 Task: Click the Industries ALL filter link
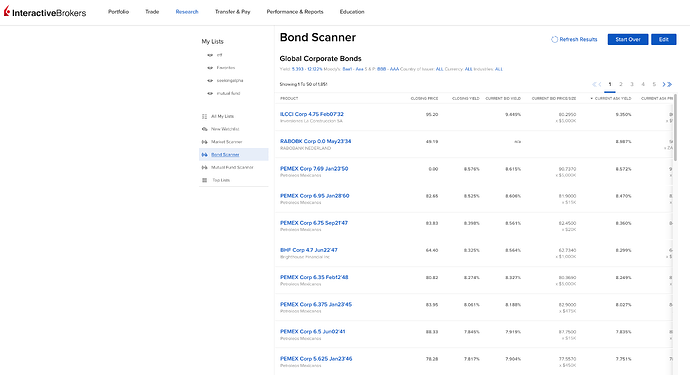[x=499, y=69]
